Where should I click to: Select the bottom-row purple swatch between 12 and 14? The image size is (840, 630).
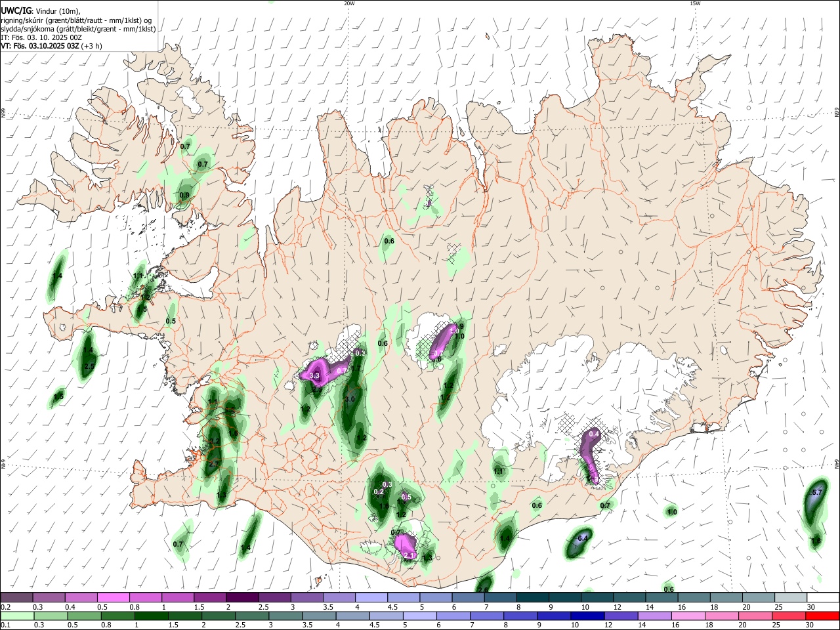click(620, 616)
